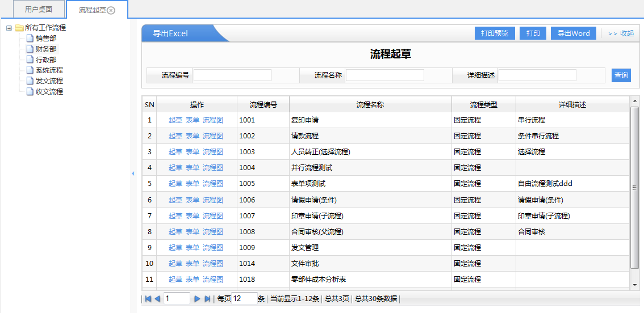Click the 查询 search button

[621, 75]
